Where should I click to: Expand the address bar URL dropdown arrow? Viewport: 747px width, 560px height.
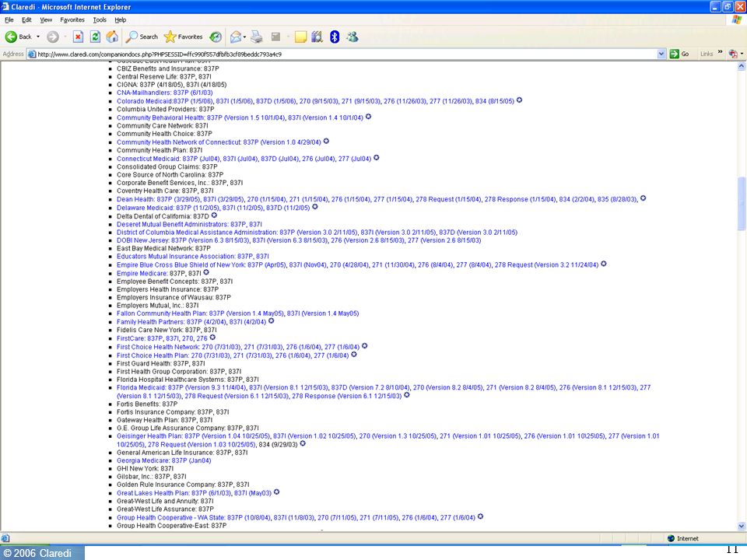tap(661, 54)
